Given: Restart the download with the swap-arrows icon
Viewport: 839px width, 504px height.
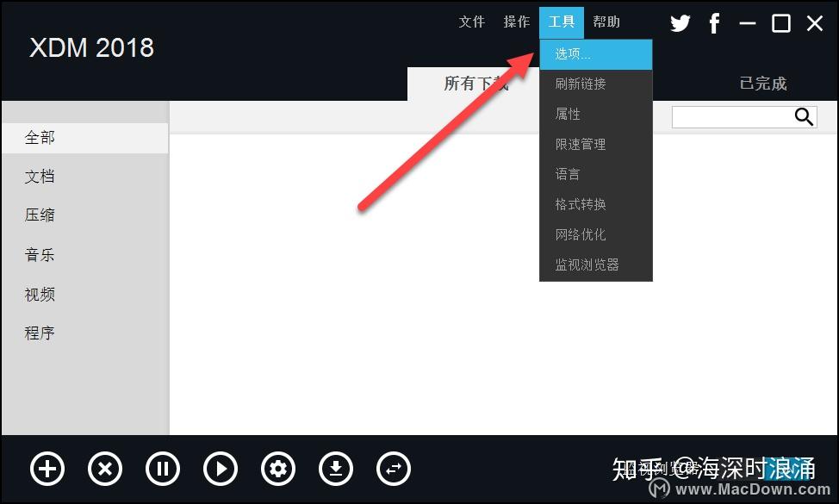Looking at the screenshot, I should [393, 469].
